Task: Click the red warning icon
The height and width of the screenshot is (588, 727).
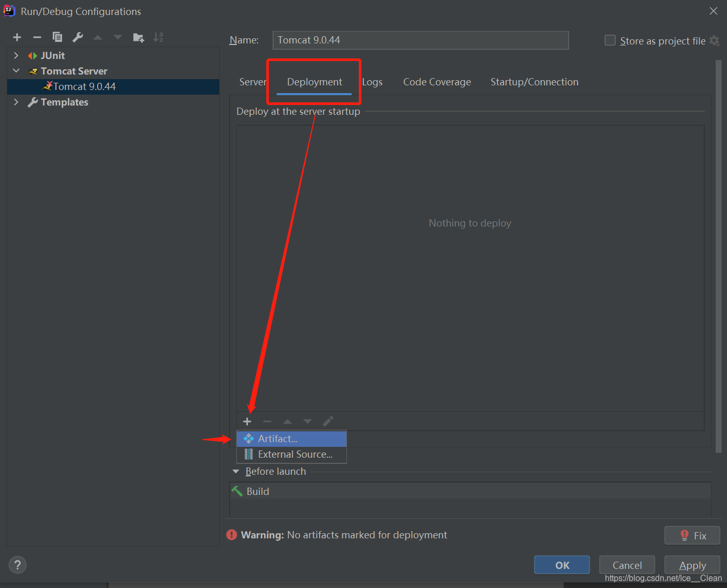Action: click(232, 535)
